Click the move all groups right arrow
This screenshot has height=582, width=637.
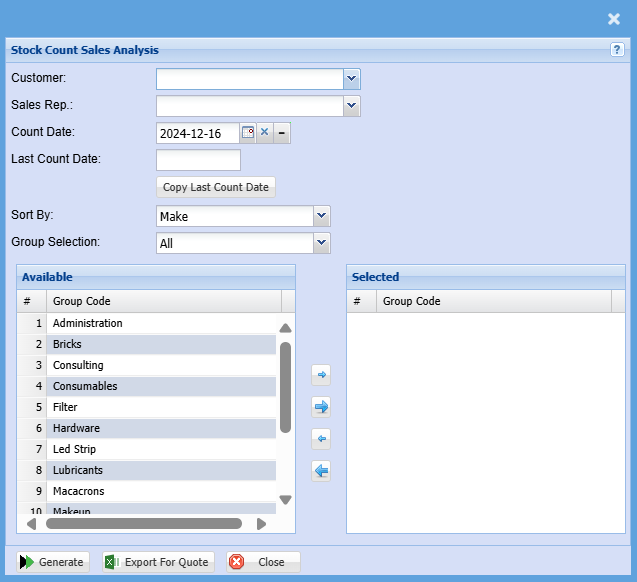321,407
